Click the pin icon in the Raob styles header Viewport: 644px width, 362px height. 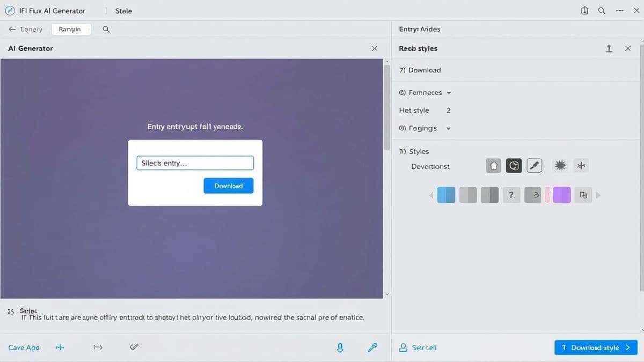(609, 48)
